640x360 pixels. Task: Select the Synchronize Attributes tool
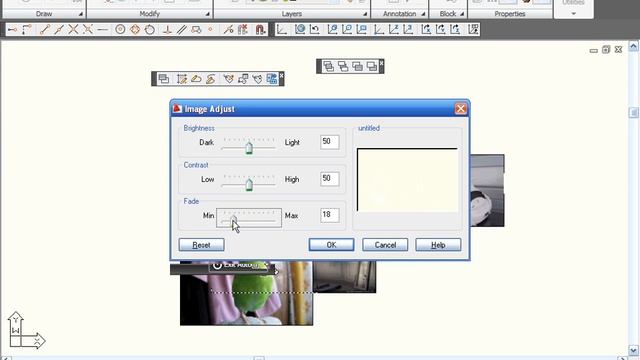(x=257, y=79)
